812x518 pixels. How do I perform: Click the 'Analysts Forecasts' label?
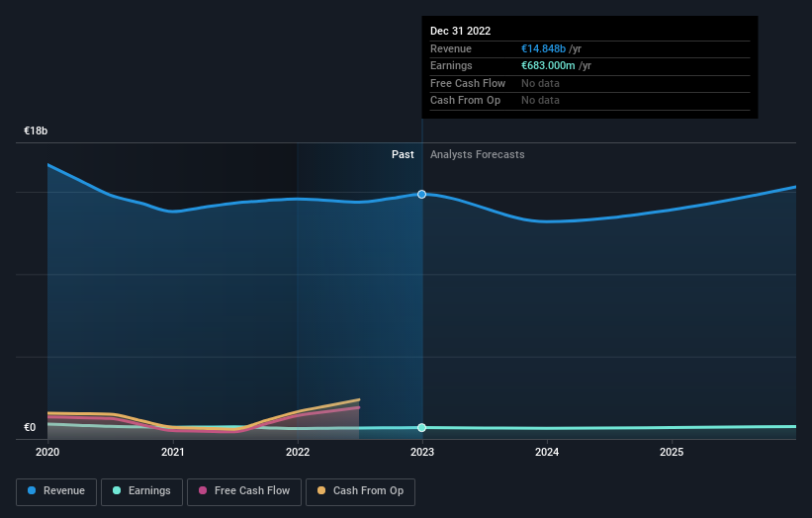click(x=478, y=154)
